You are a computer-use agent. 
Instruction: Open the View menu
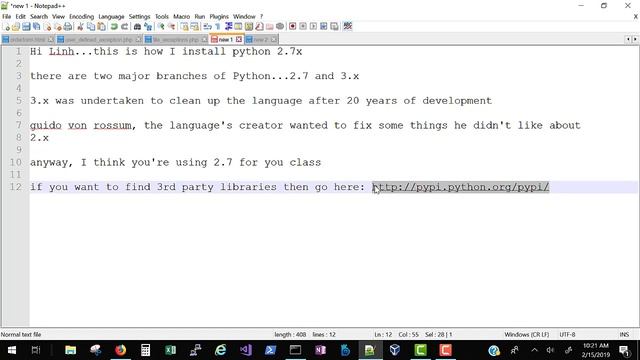[58, 17]
